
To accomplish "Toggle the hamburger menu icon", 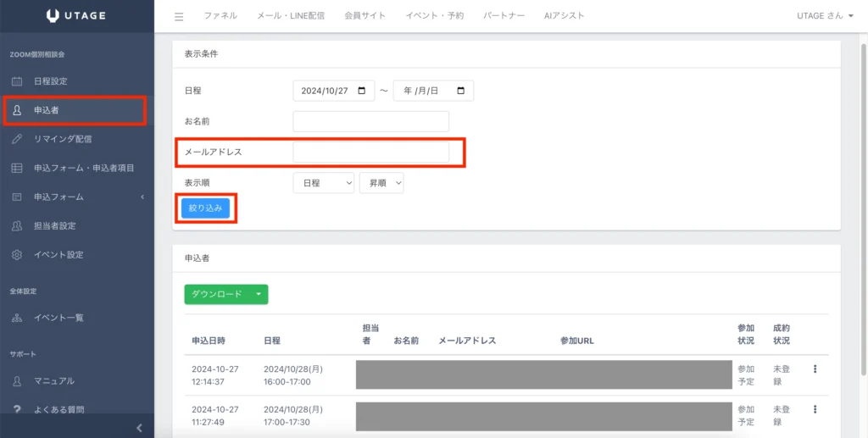I will [179, 17].
